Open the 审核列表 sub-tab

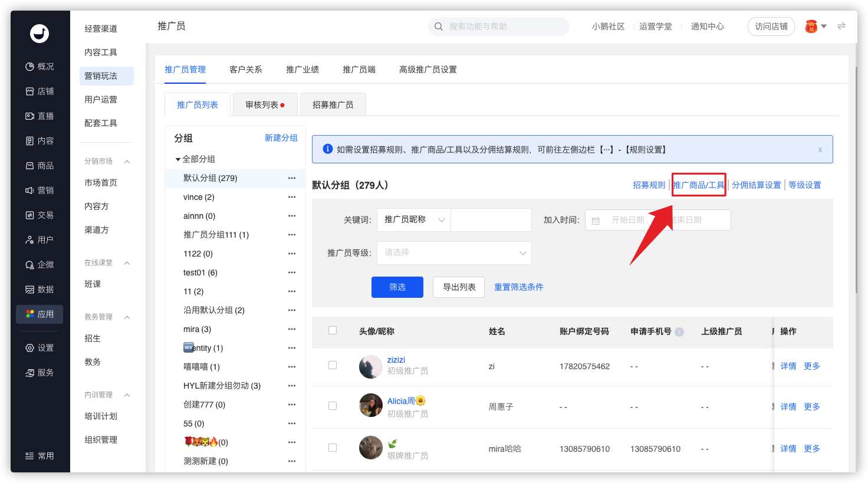point(265,104)
